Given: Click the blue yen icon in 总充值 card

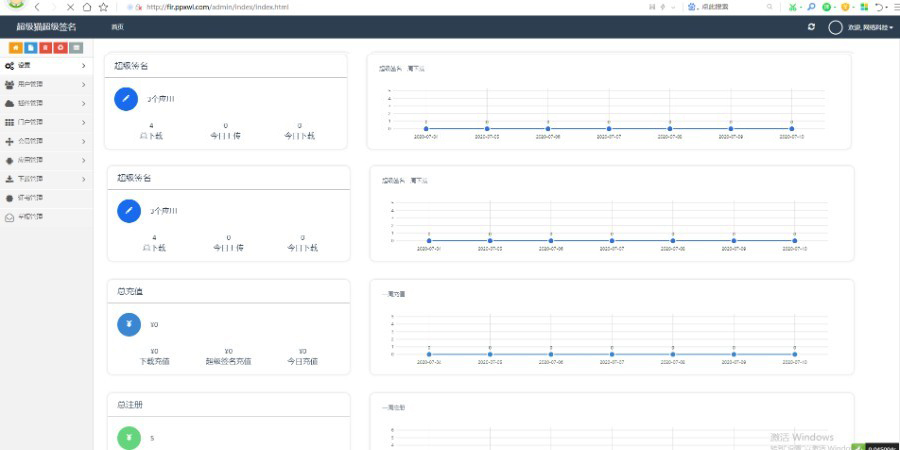Looking at the screenshot, I should coord(129,324).
